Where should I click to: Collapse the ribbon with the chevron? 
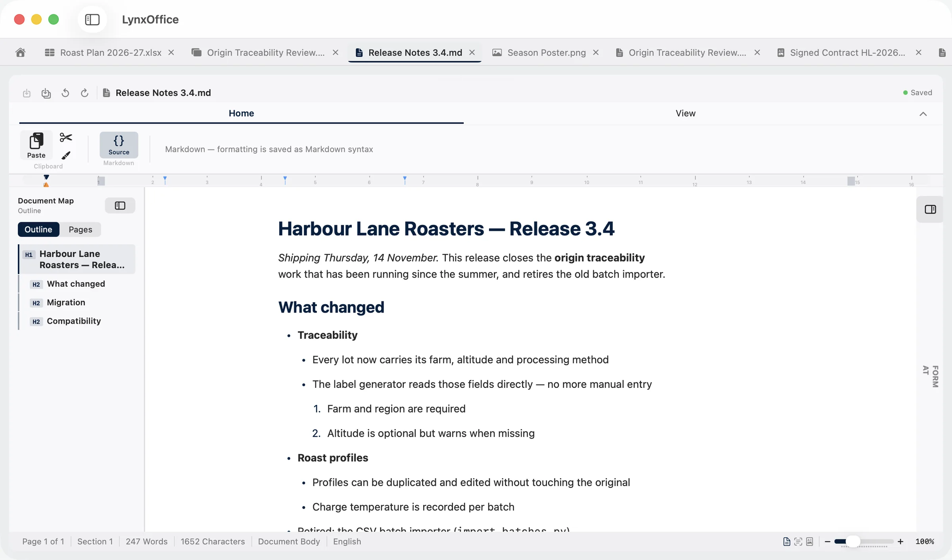pyautogui.click(x=923, y=114)
